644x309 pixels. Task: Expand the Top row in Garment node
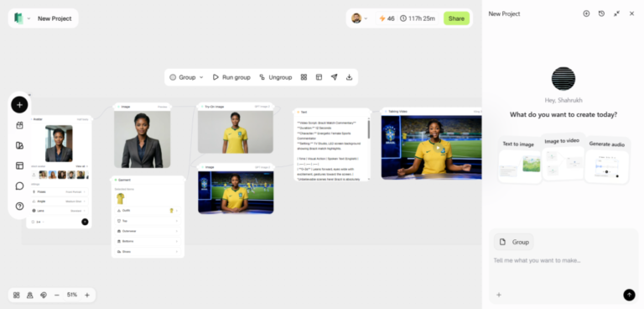click(148, 221)
